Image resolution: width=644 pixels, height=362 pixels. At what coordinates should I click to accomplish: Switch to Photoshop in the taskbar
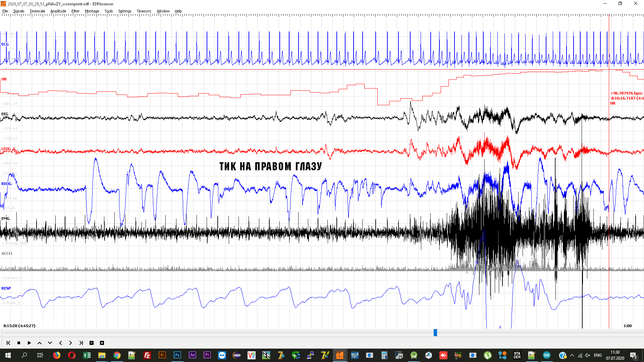click(x=177, y=355)
